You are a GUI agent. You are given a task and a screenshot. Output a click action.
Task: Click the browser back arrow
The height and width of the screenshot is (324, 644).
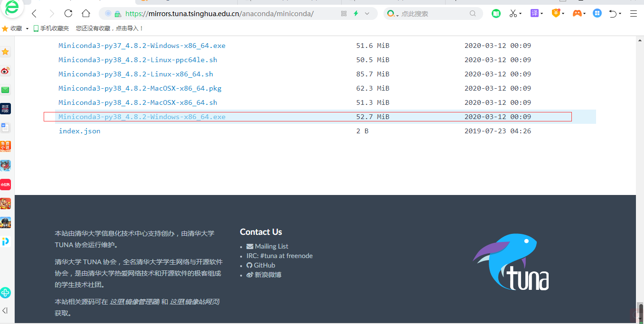click(34, 13)
